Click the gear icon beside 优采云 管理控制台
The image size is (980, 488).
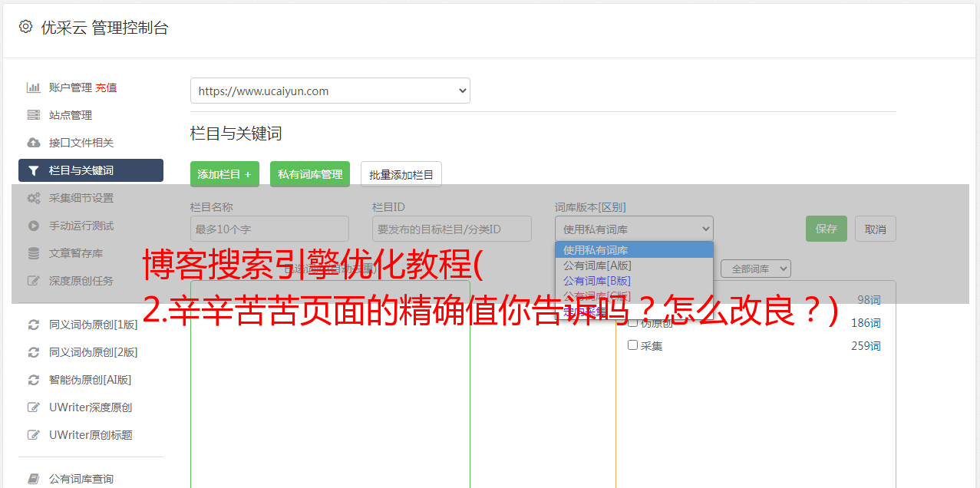coord(25,27)
